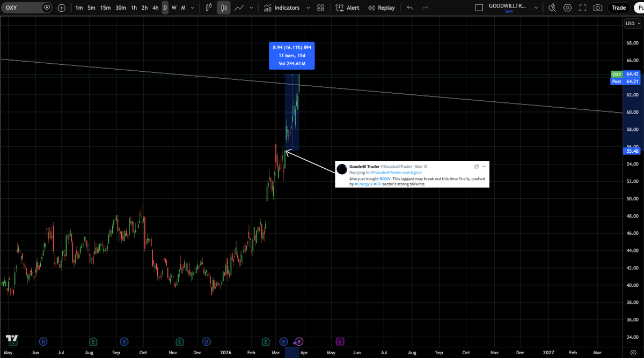Open the February earnings E marker
644x358 pixels.
click(265, 341)
